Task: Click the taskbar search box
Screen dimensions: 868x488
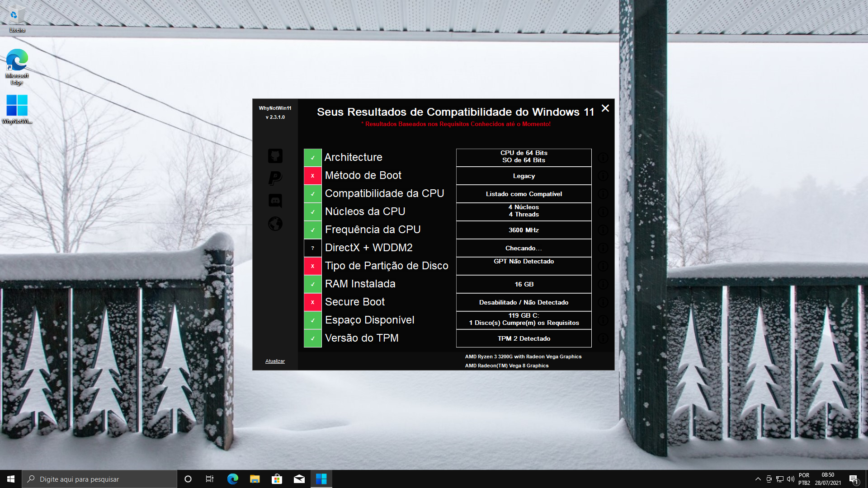Action: [99, 479]
